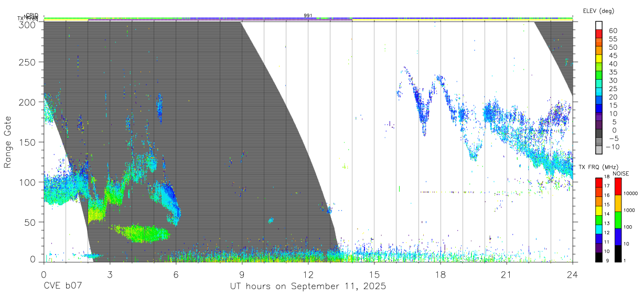Pick the cyan TX FRQ segment 12-13 MHz
Image resolution: width=644 pixels, height=297 pixels.
click(599, 228)
